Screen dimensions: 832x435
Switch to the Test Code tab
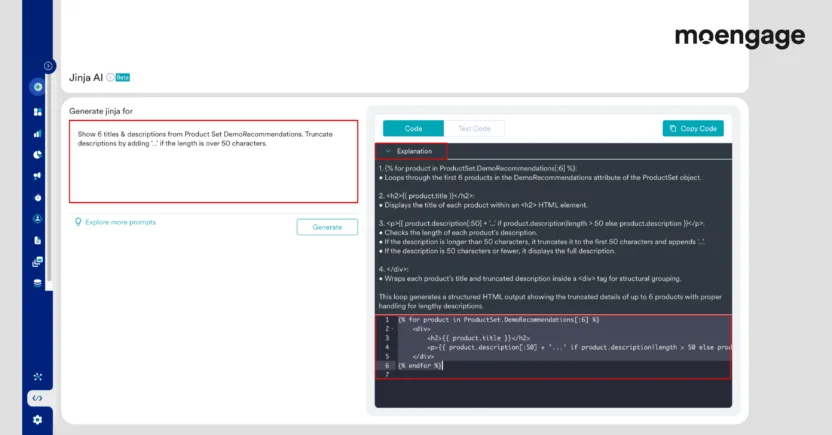click(474, 129)
